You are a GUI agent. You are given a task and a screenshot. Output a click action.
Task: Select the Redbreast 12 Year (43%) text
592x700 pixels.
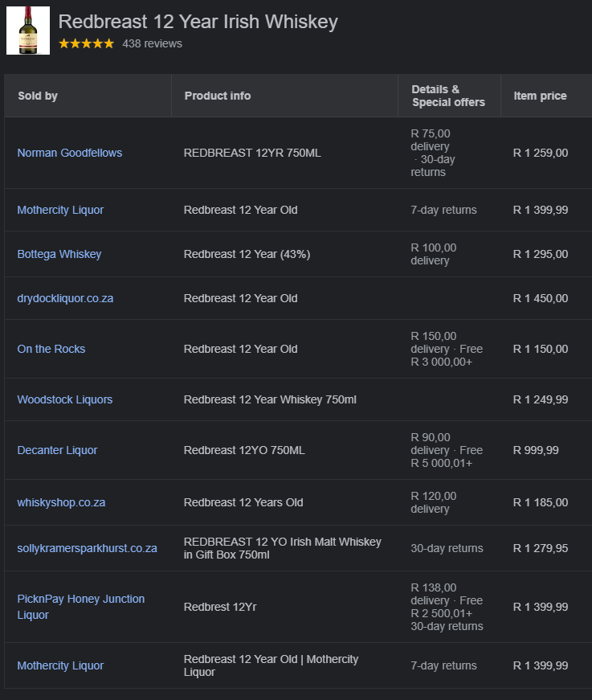coord(247,254)
